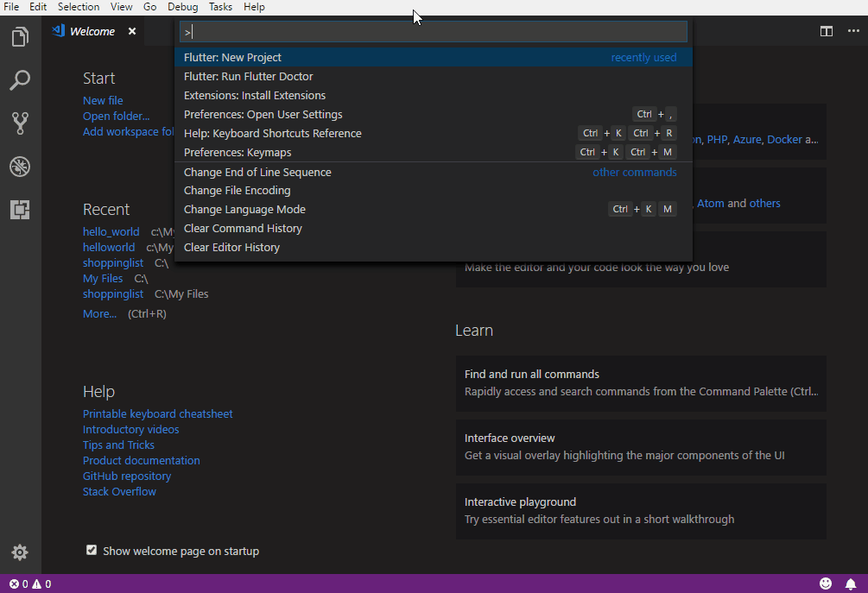Uncheck Show welcome page on startup
Screen dimensions: 868x593
click(x=91, y=550)
